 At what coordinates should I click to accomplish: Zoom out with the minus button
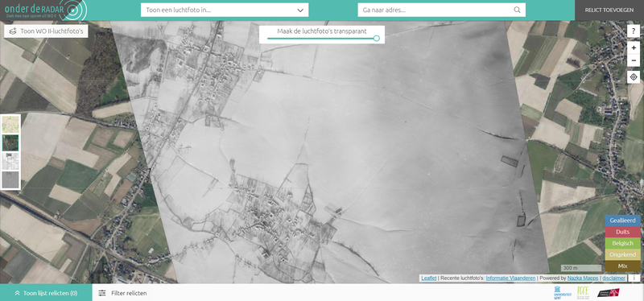[x=634, y=60]
